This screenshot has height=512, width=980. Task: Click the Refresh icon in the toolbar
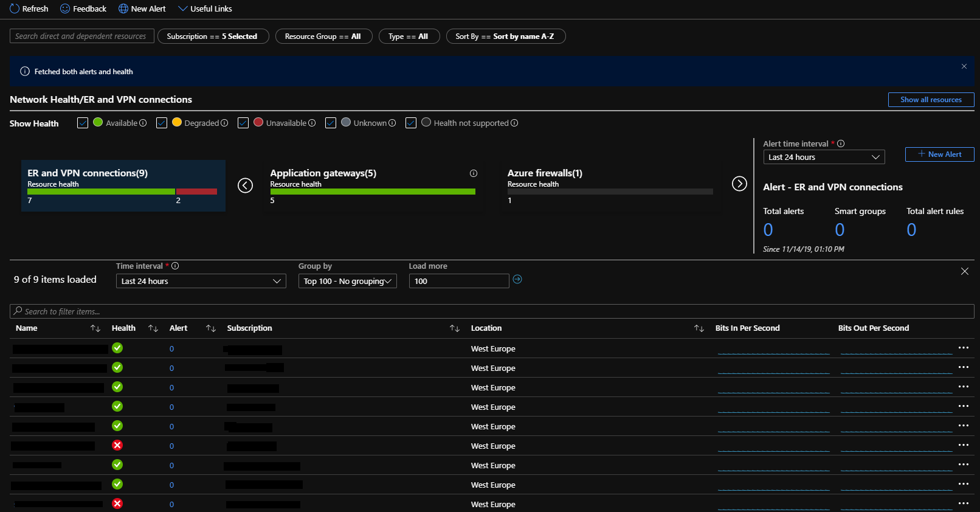tap(15, 9)
